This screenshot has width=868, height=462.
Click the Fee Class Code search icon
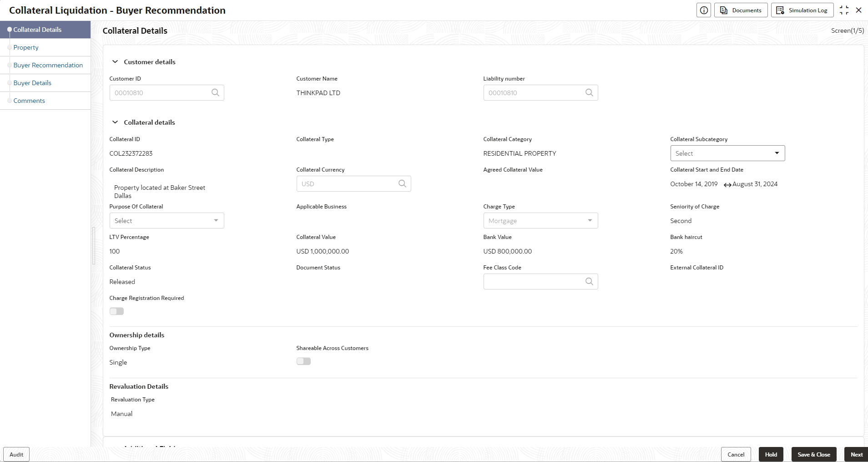pyautogui.click(x=589, y=281)
